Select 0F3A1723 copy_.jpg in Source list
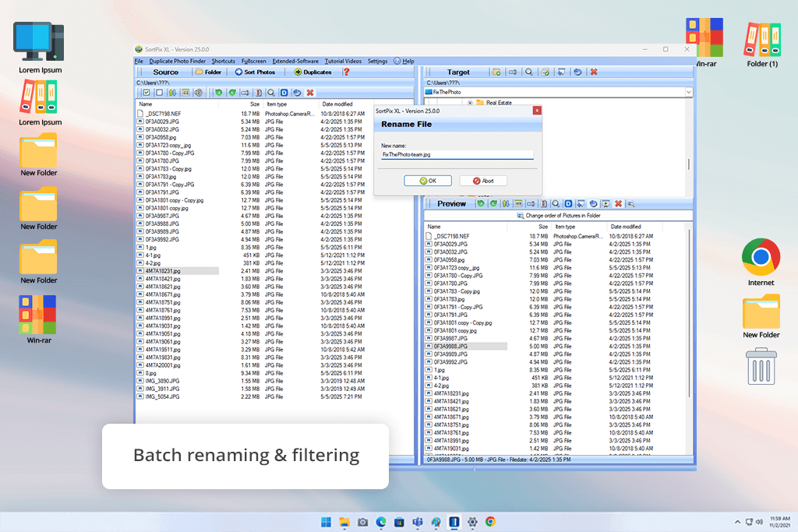The height and width of the screenshot is (532, 798). 168,146
